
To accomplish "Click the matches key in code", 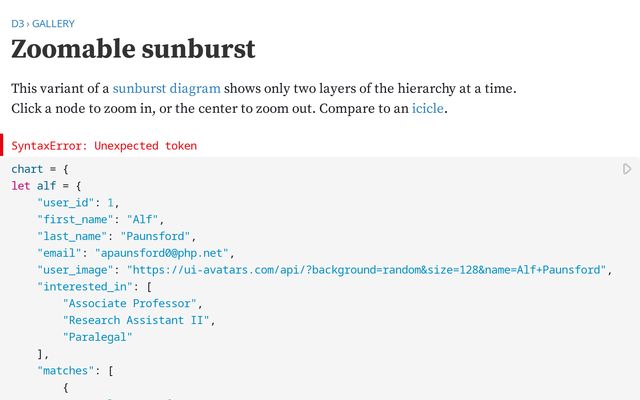I will pos(65,371).
